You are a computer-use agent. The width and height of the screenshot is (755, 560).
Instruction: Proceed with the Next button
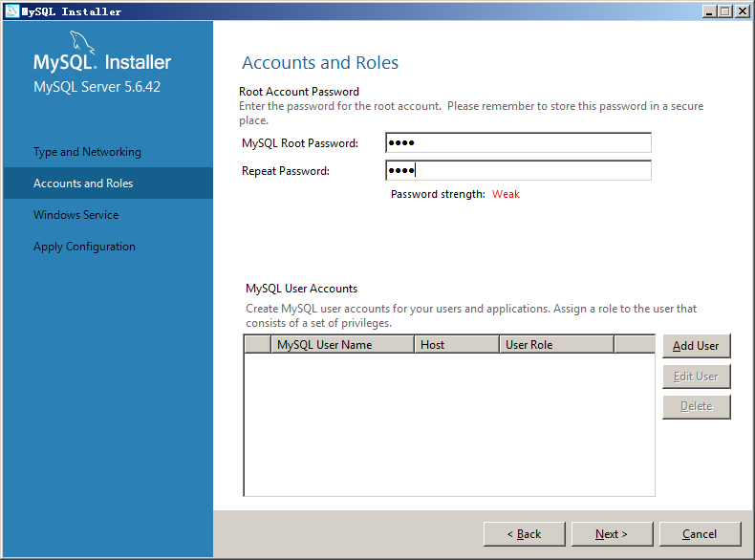[612, 534]
